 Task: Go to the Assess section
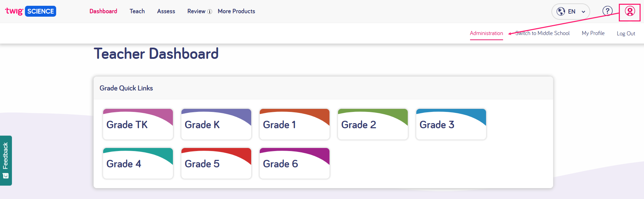pos(166,11)
